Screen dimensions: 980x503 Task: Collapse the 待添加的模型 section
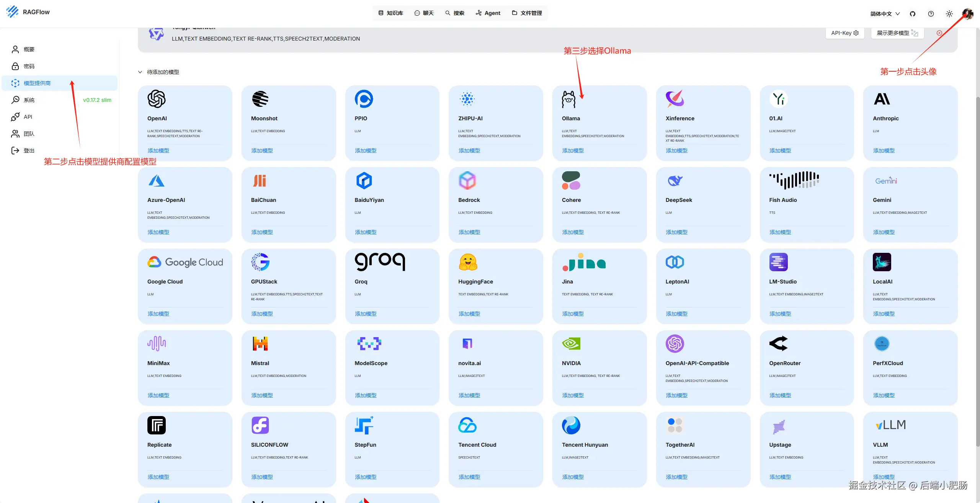tap(140, 72)
